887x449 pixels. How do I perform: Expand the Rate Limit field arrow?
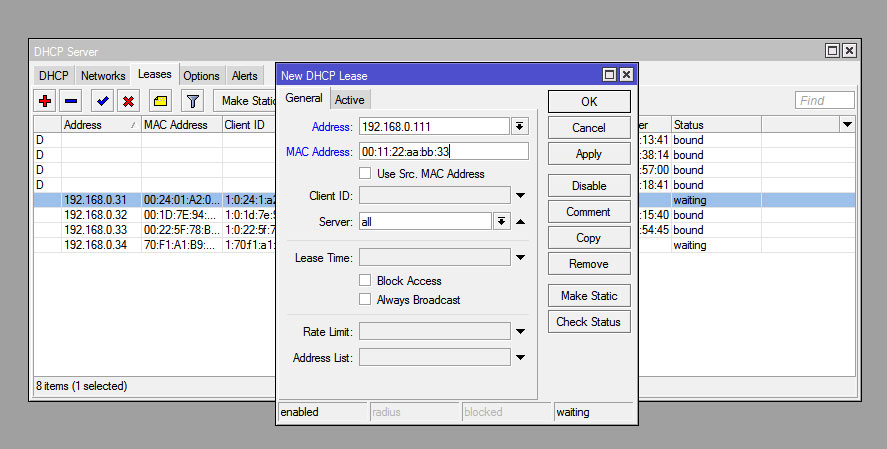click(x=520, y=332)
